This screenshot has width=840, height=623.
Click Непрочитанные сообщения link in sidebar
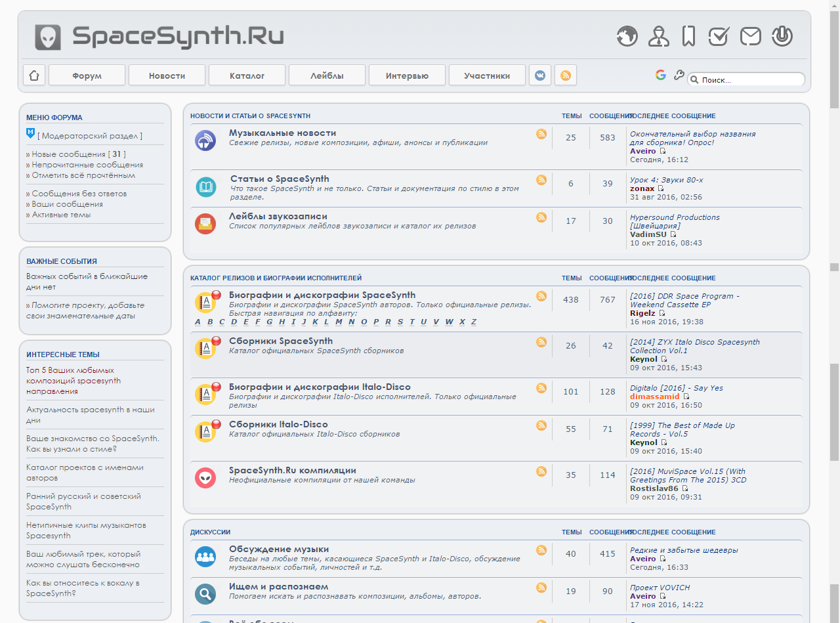[x=87, y=165]
